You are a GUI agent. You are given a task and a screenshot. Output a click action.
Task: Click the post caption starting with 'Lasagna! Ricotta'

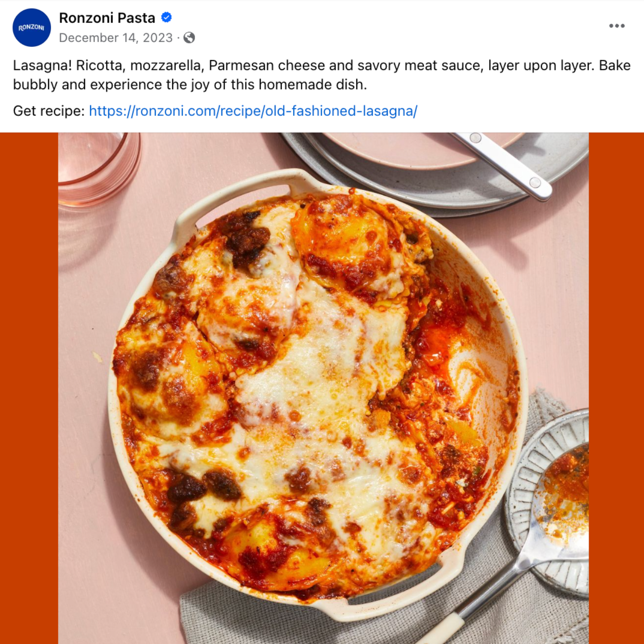pyautogui.click(x=322, y=75)
